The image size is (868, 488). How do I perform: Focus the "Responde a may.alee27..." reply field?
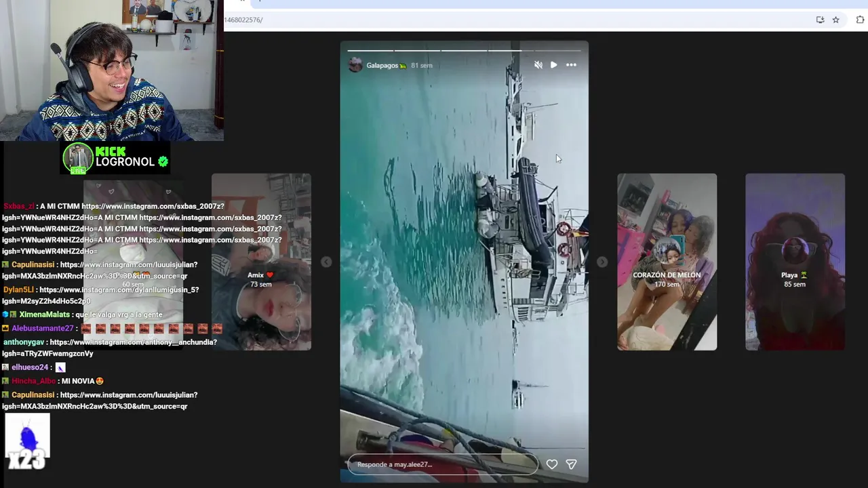[443, 464]
